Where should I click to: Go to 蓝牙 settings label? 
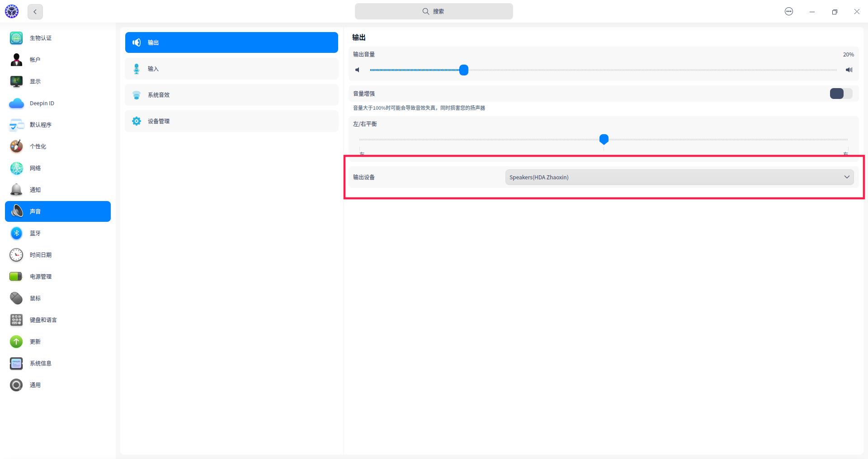pyautogui.click(x=35, y=233)
